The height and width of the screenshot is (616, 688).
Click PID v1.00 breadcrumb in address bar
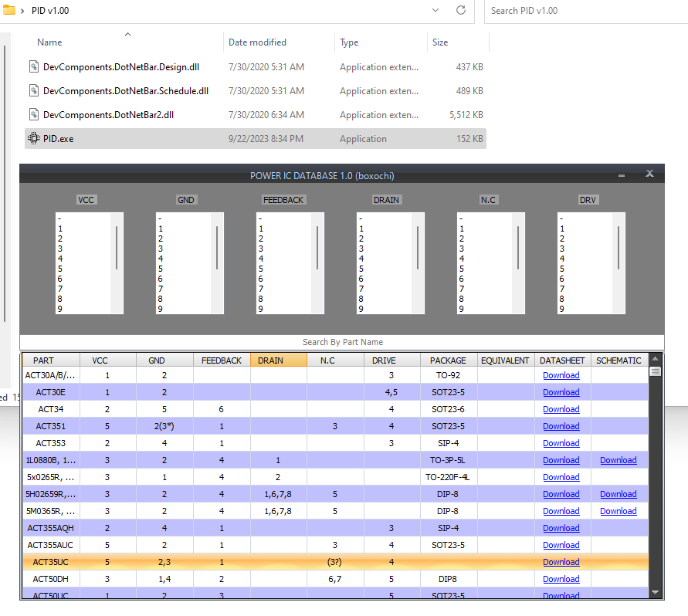click(50, 11)
